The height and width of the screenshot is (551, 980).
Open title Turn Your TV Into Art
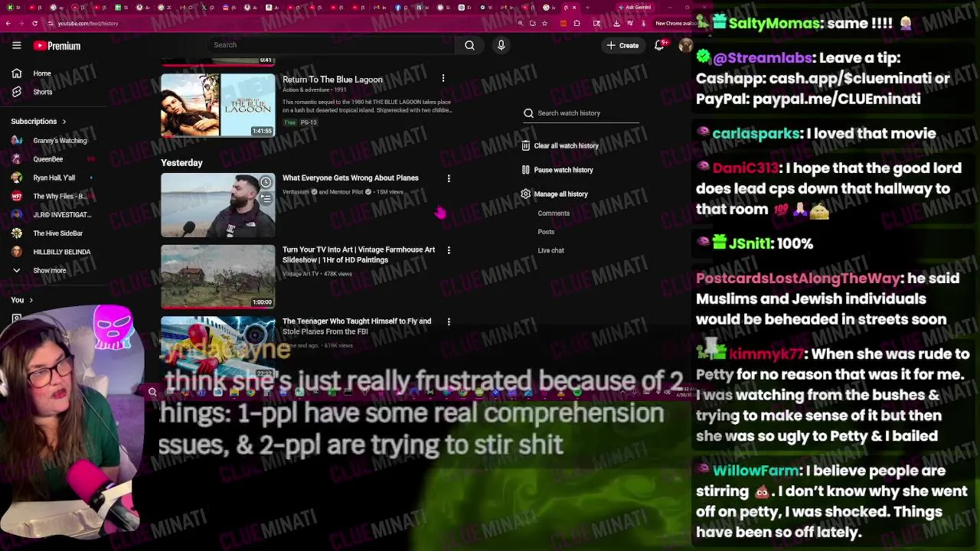pyautogui.click(x=358, y=255)
